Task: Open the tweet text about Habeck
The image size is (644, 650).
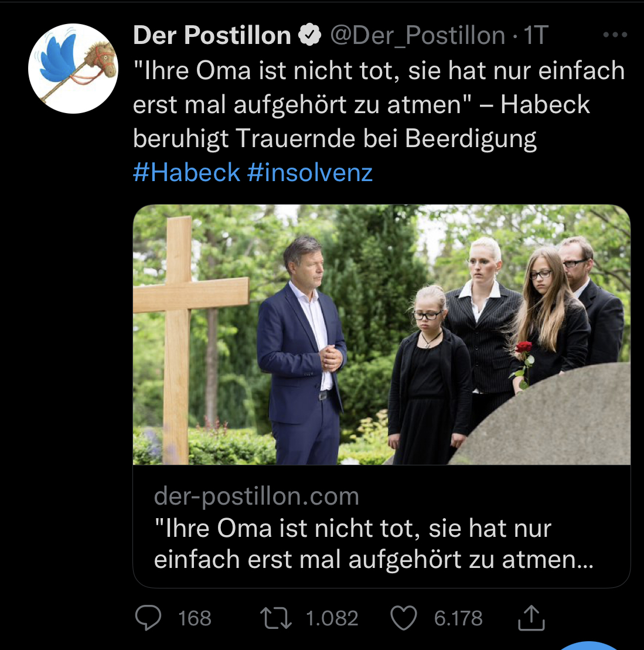Action: [378, 104]
